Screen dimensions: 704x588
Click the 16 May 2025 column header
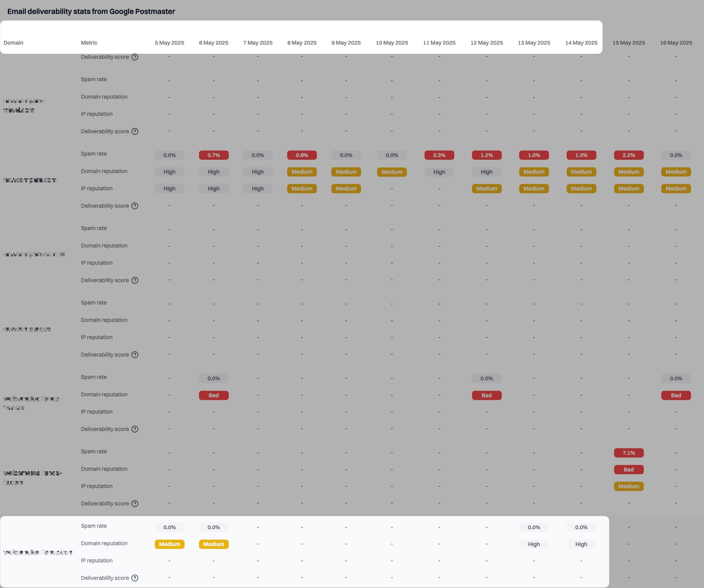coord(676,43)
